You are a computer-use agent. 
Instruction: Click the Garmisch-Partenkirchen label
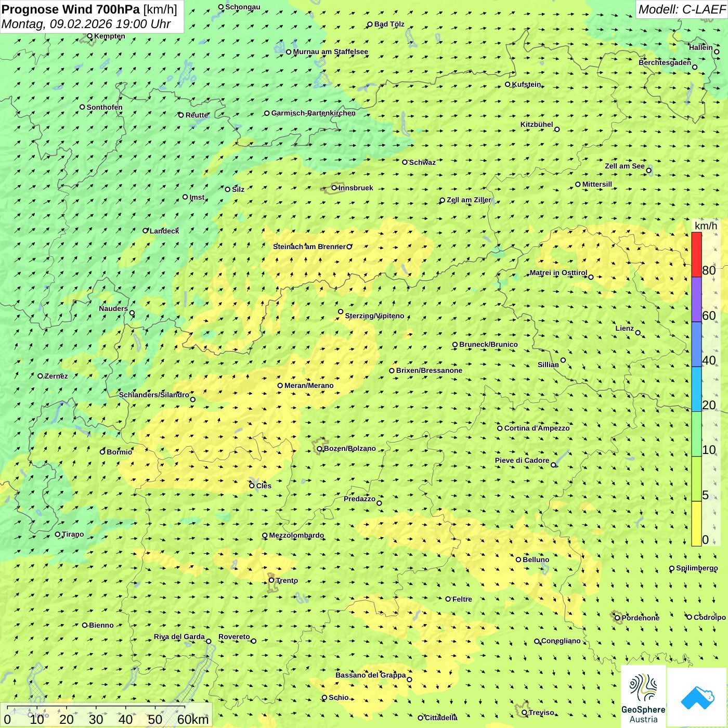[314, 113]
